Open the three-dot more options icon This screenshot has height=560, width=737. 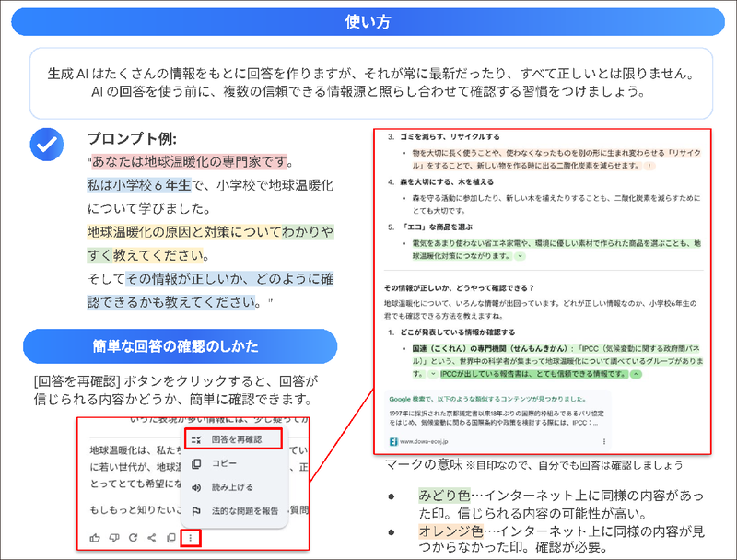coord(190,539)
